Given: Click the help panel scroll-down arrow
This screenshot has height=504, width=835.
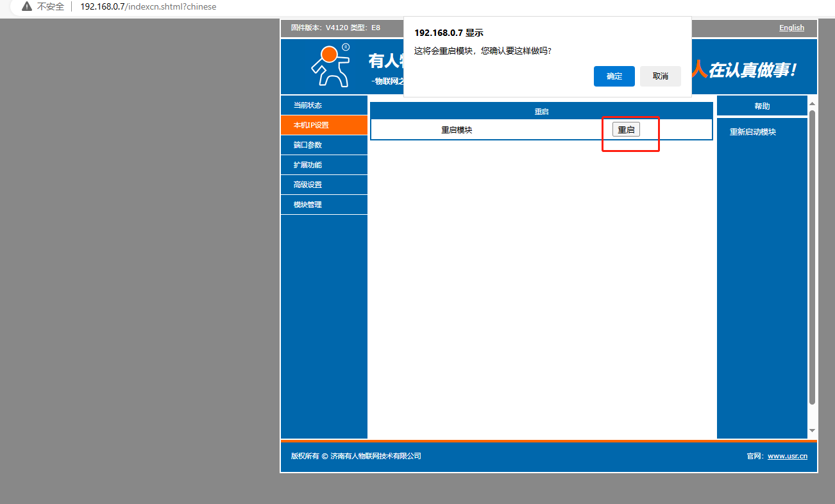Looking at the screenshot, I should (x=812, y=430).
